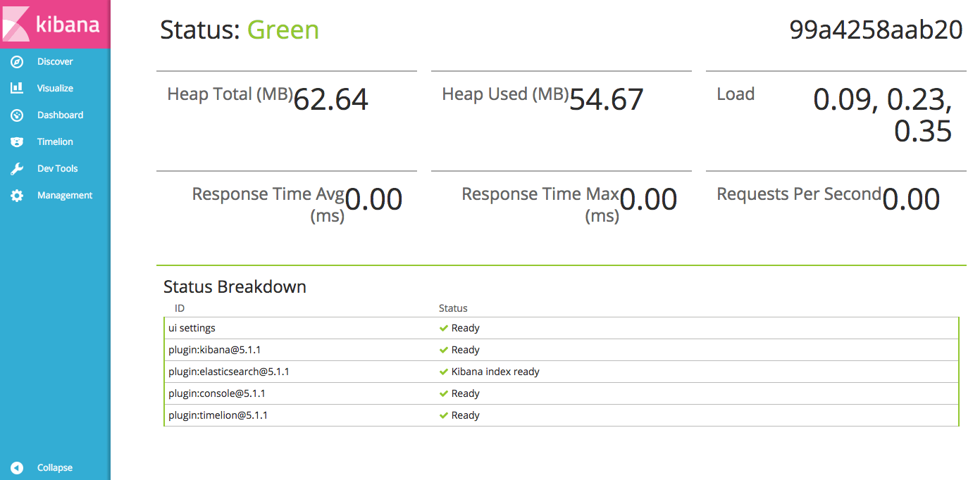Collapse the sidebar using Collapse label
Image resolution: width=980 pixels, height=480 pixels.
pyautogui.click(x=55, y=468)
